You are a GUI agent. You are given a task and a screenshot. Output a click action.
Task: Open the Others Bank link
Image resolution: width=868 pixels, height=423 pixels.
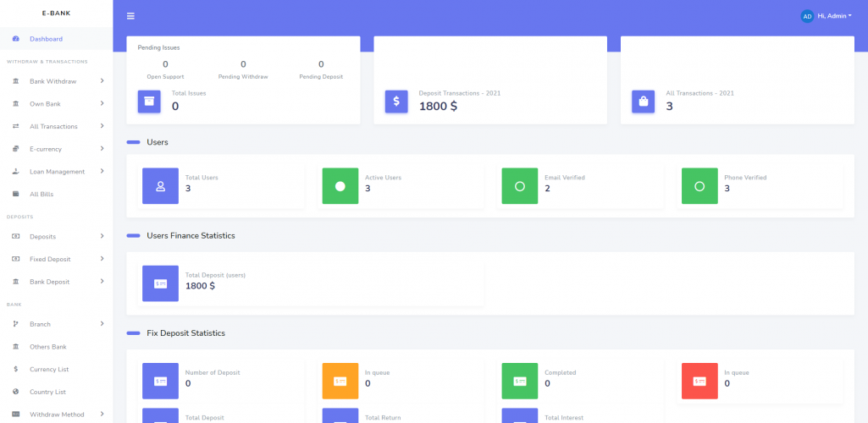47,347
